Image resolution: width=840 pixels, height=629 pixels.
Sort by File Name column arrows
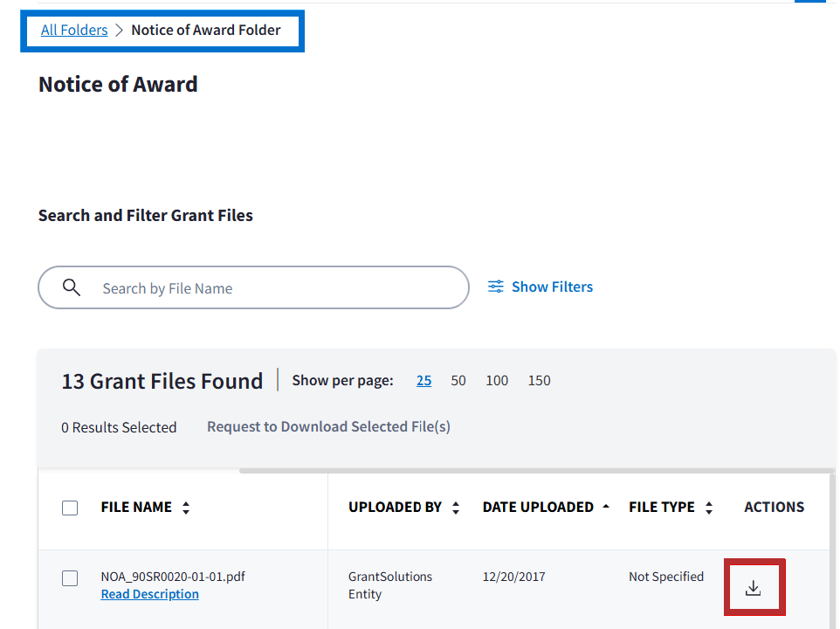coord(186,508)
